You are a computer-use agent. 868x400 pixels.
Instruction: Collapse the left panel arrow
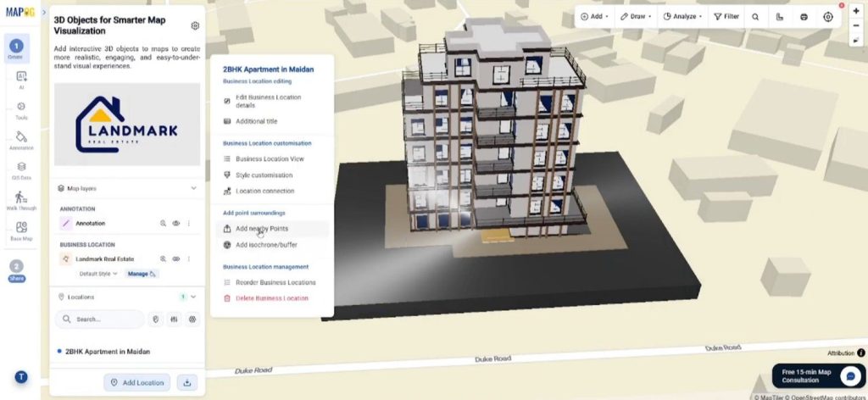[44, 12]
